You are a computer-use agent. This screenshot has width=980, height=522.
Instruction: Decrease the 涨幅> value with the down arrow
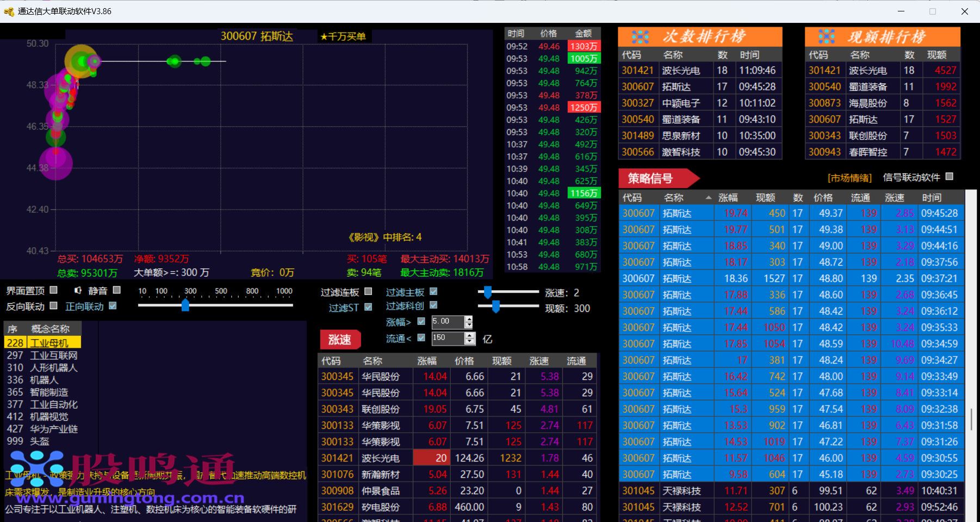pyautogui.click(x=469, y=325)
